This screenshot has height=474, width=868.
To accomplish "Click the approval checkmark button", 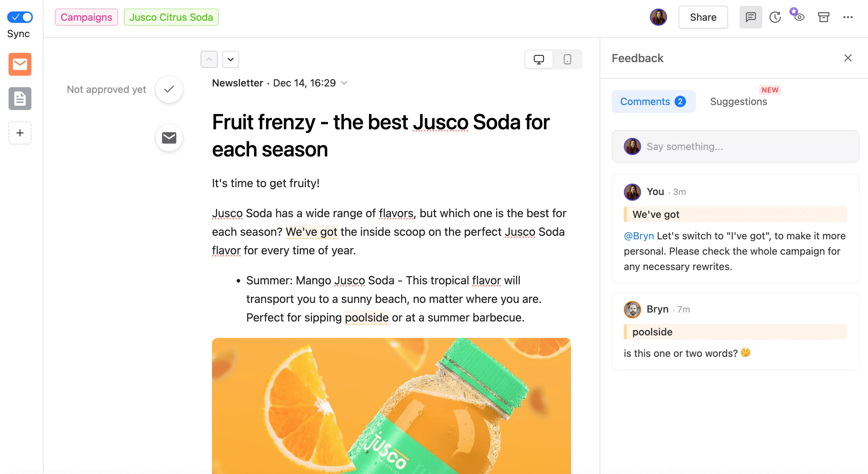I will point(170,89).
